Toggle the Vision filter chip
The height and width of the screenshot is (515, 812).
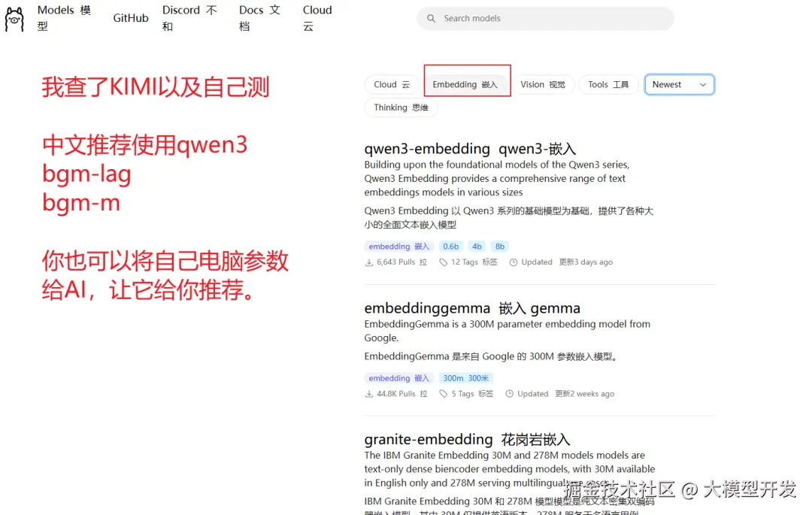pos(543,84)
